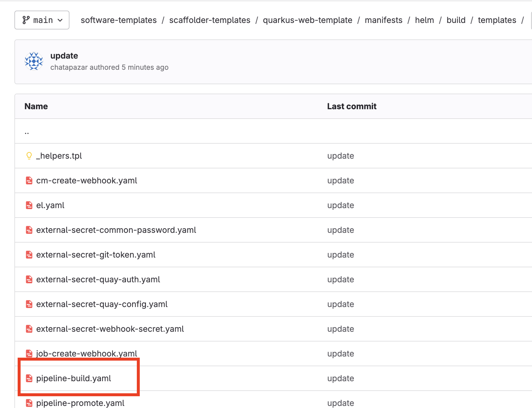Click the lightbulb icon beside _helpers.tpl
This screenshot has height=408, width=532.
tap(29, 156)
